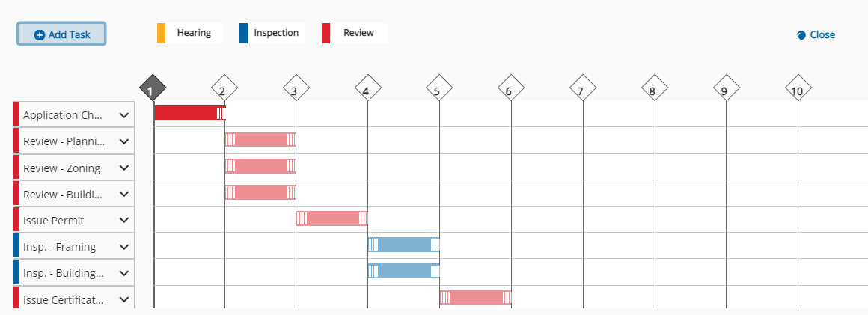Click the Insp. - Framing blue task bar

pyautogui.click(x=403, y=245)
